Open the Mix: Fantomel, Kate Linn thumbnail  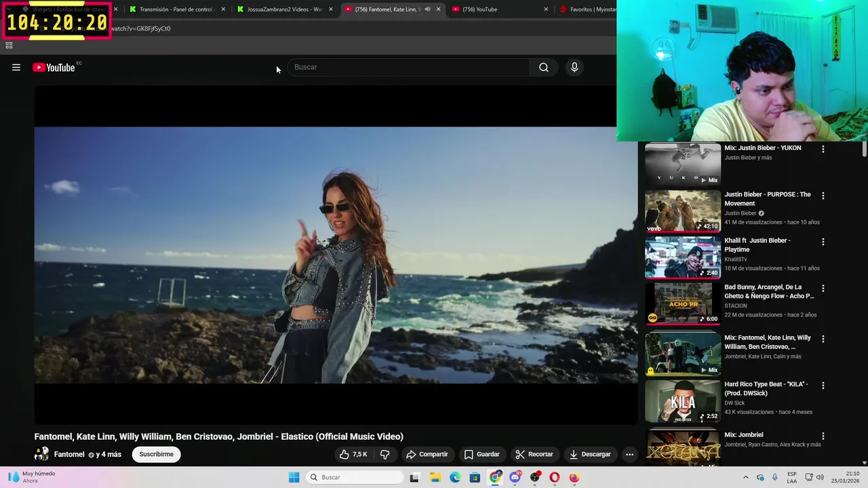[x=683, y=353]
